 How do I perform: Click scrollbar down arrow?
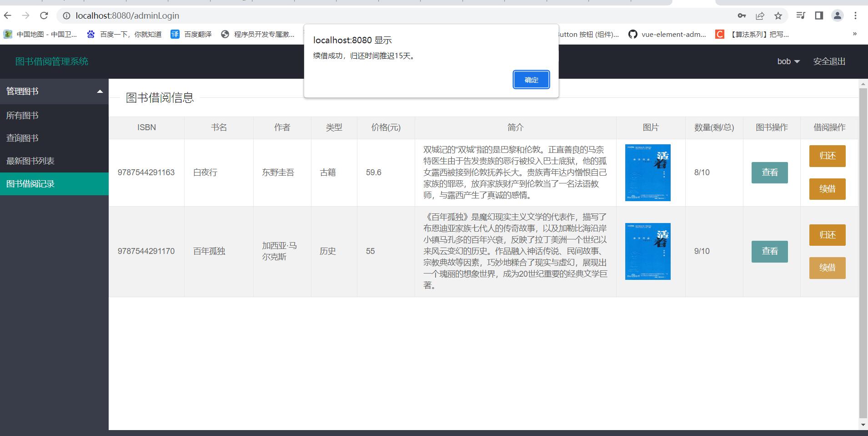[x=863, y=425]
